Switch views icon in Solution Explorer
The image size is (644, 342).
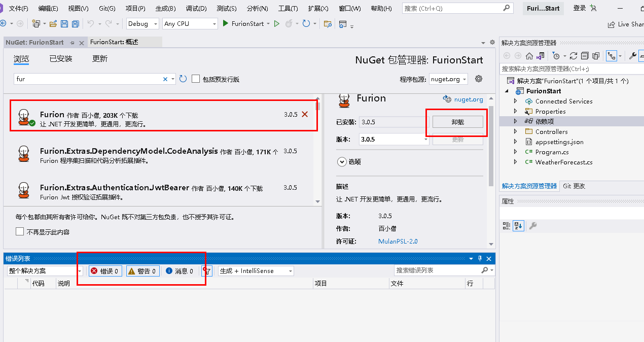click(541, 56)
